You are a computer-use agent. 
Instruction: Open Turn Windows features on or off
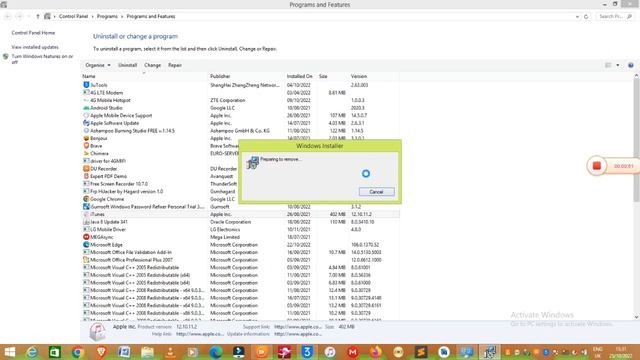[42, 59]
